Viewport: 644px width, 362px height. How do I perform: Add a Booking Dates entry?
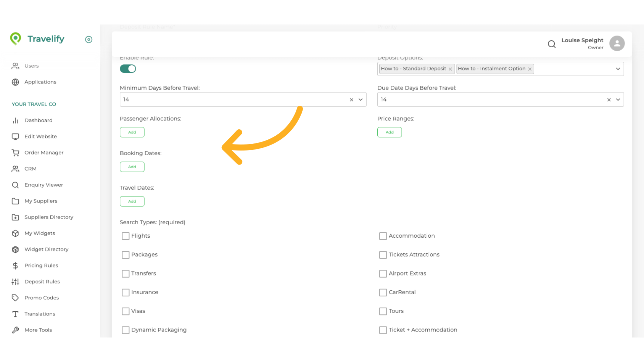(x=132, y=167)
